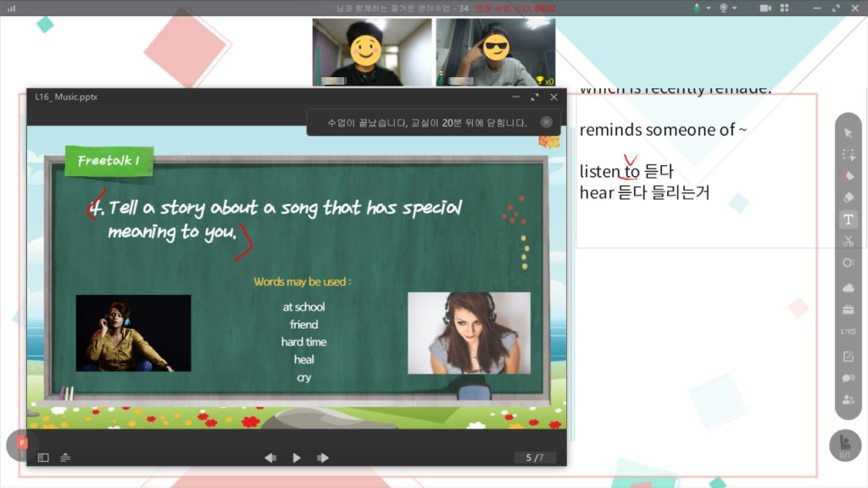Toggle the video recording camera
The height and width of the screenshot is (488, 868).
(765, 8)
